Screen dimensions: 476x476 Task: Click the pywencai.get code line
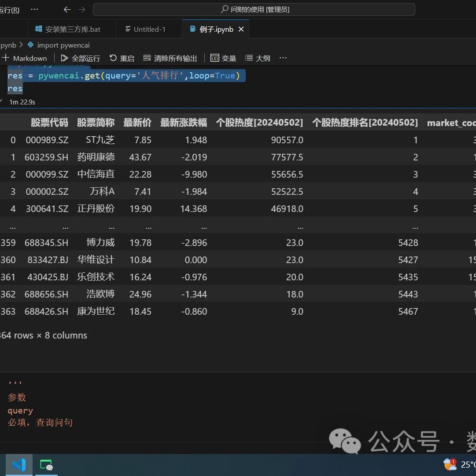coord(124,76)
